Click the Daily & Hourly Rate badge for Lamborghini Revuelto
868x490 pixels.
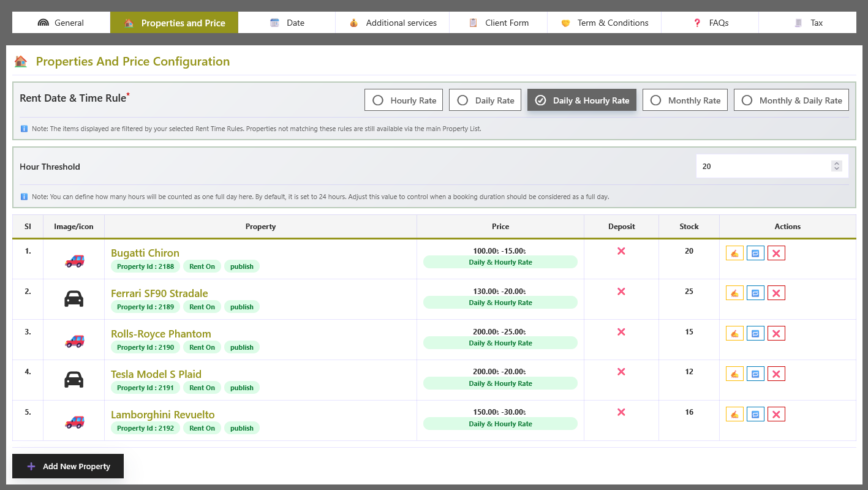point(500,424)
